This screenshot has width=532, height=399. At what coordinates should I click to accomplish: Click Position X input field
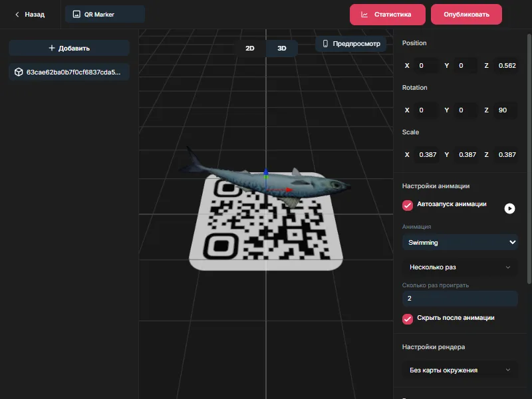tap(426, 65)
